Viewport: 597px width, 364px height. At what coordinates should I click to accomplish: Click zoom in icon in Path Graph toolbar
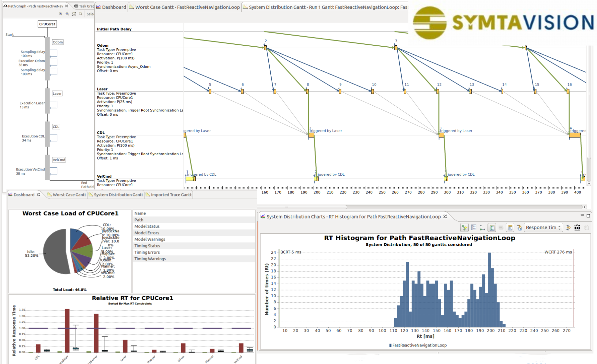pyautogui.click(x=61, y=14)
